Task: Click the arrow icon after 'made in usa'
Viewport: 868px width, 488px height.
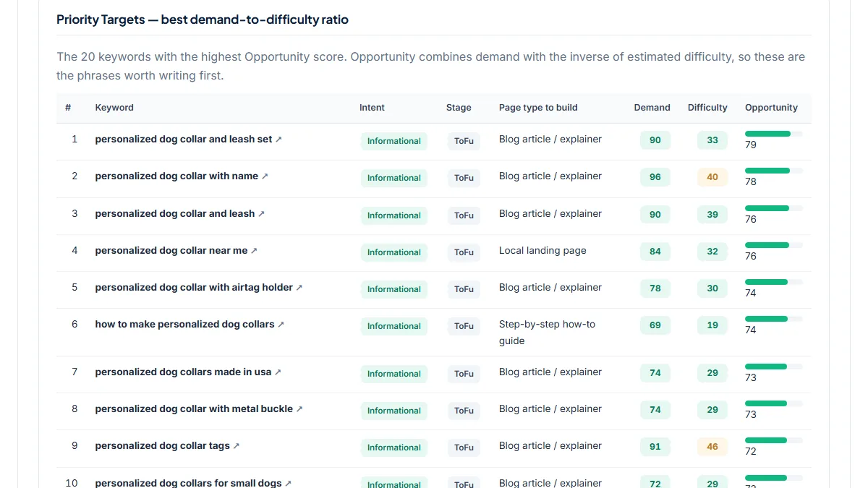Action: pos(278,372)
